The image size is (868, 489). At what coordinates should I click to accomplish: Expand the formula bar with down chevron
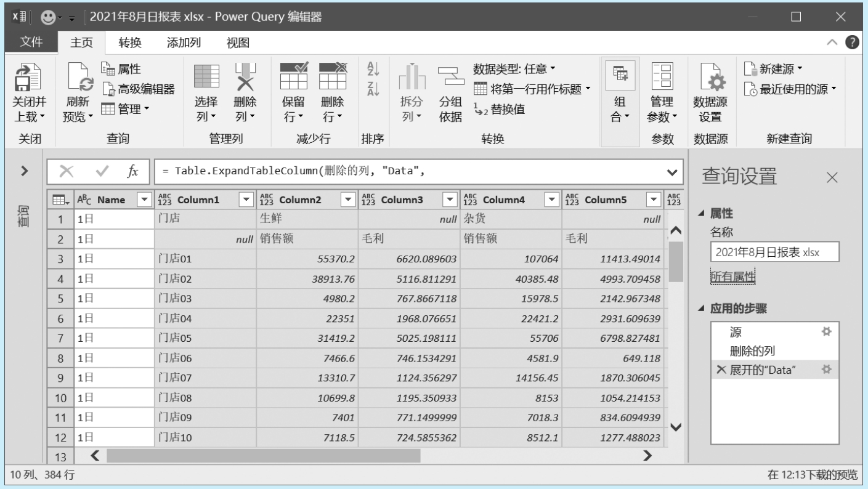671,171
